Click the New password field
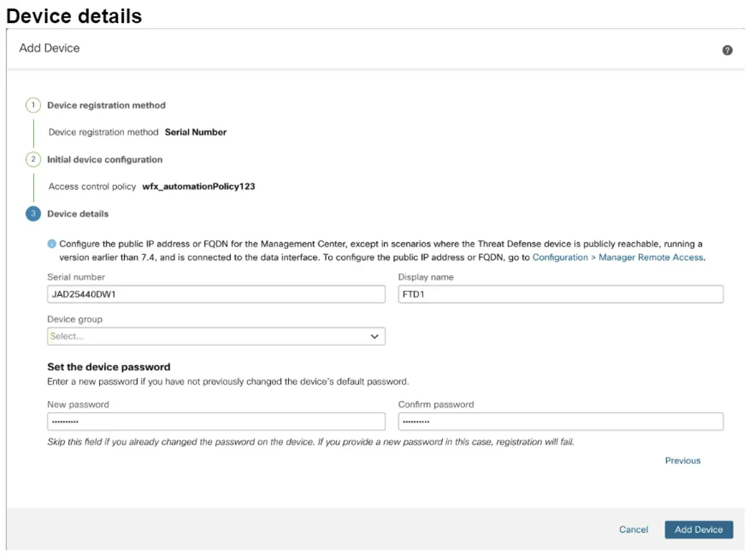 coord(215,421)
